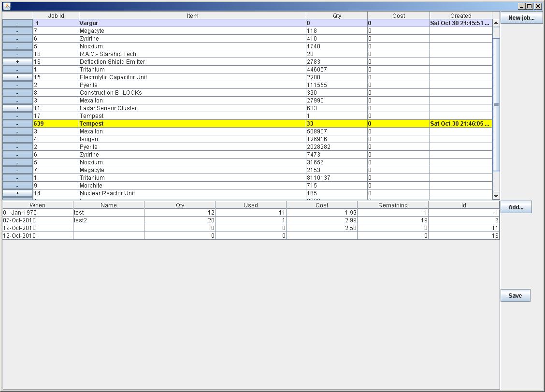The image size is (545, 392).
Task: Collapse the Vargur job row
Action: click(17, 23)
